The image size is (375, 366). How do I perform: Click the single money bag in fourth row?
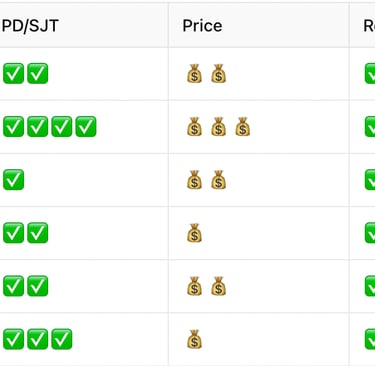[x=194, y=233]
